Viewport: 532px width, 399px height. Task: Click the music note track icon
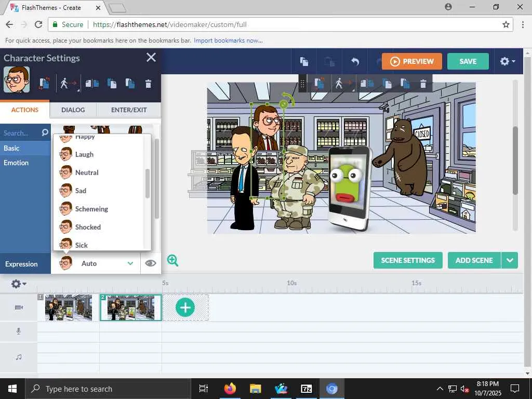[19, 357]
